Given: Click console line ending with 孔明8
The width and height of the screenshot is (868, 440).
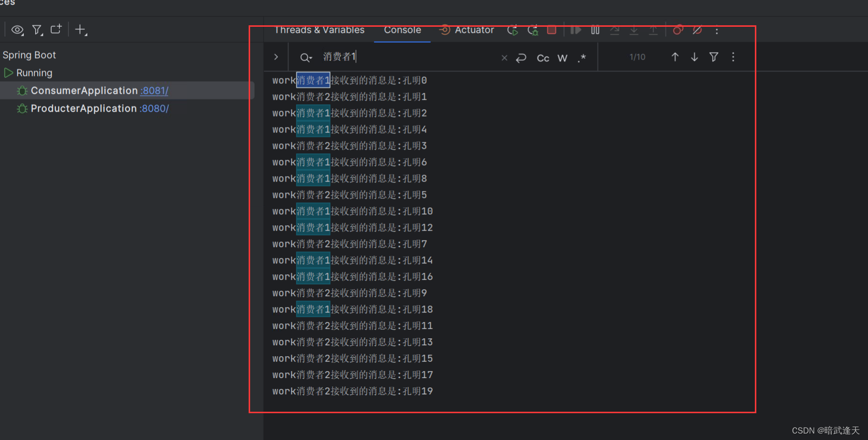Looking at the screenshot, I should pos(349,179).
